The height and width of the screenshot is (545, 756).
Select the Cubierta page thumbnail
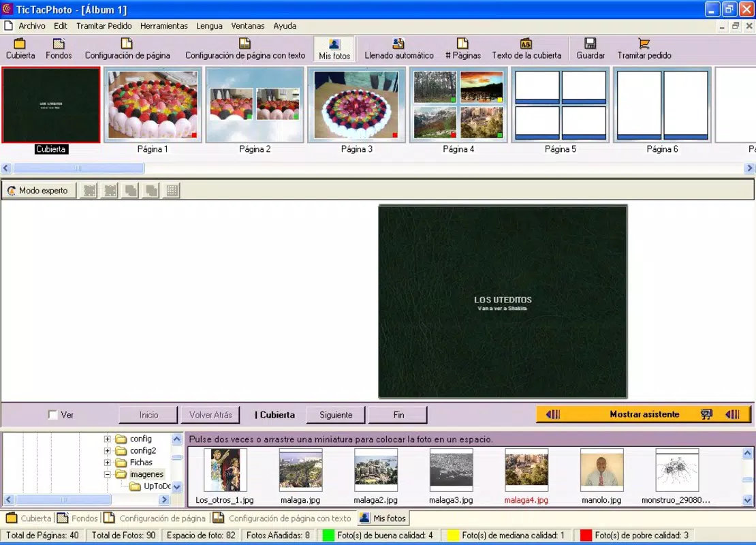pos(50,105)
